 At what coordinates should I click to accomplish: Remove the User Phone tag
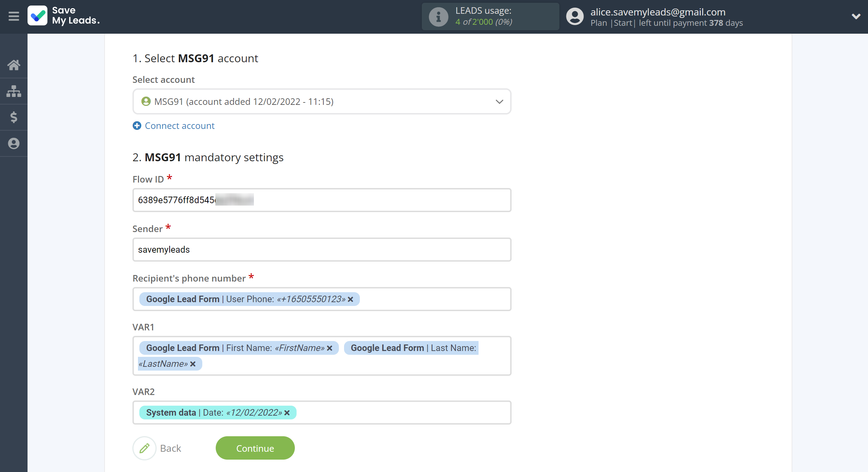tap(351, 299)
